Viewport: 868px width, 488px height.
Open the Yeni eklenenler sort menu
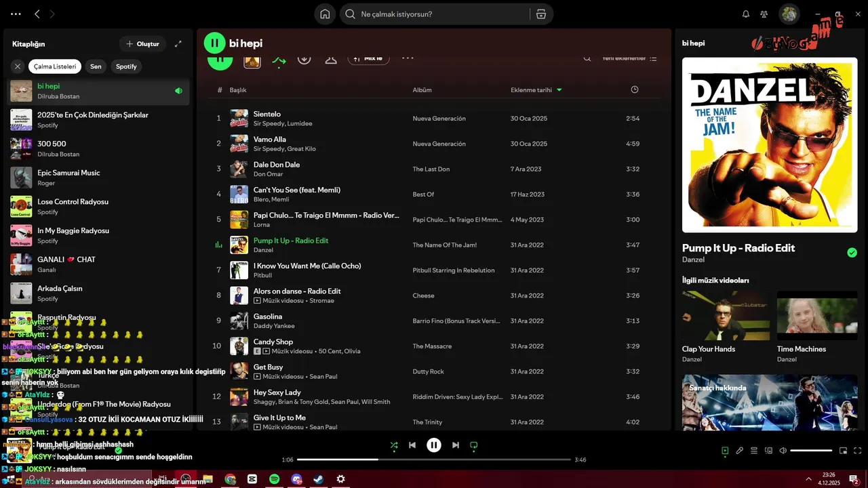[629, 59]
